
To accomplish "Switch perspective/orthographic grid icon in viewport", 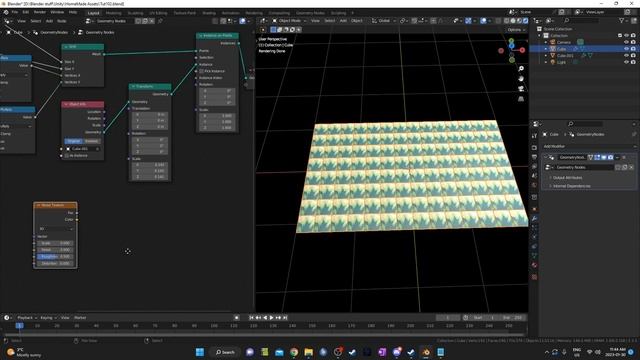I will [x=521, y=99].
